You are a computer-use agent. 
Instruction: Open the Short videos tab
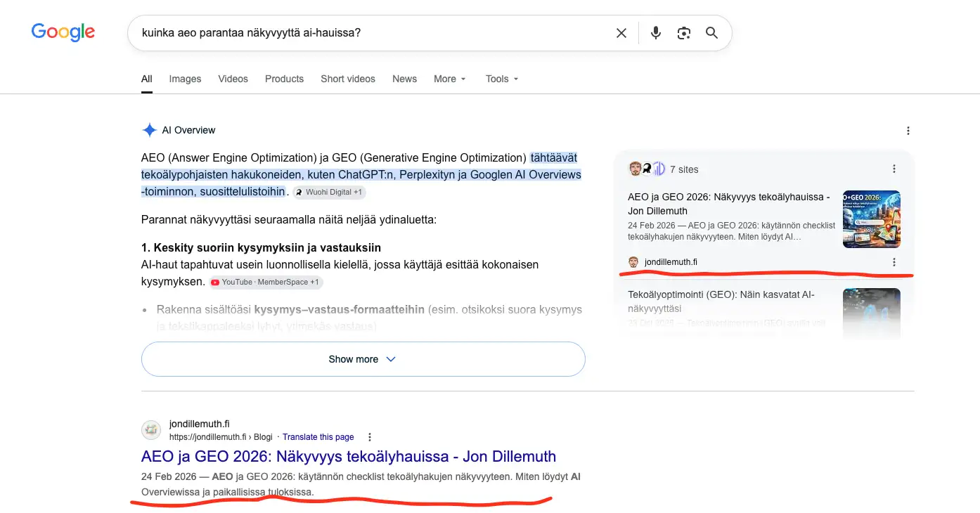[x=348, y=79]
